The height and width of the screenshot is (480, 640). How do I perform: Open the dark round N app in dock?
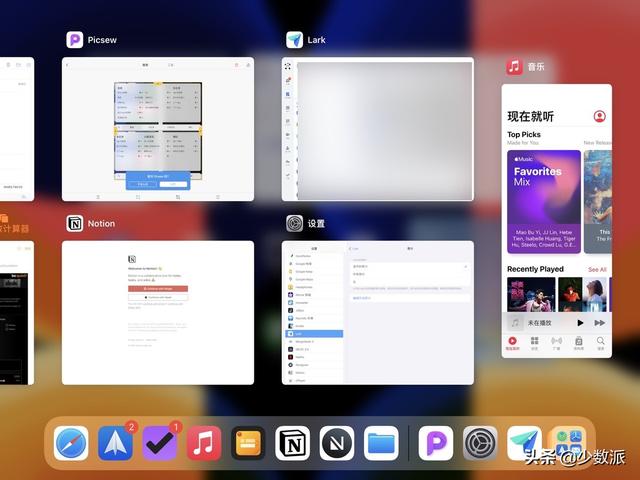tap(337, 443)
